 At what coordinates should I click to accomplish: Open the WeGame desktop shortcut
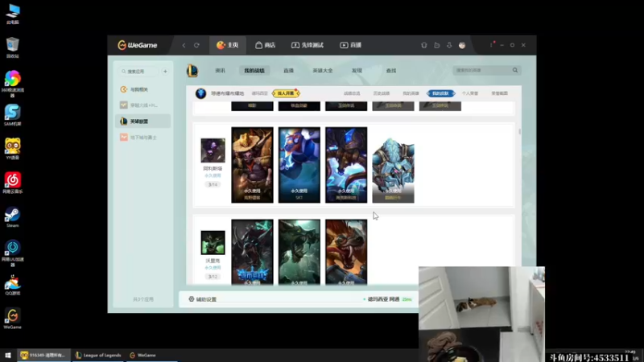click(13, 319)
